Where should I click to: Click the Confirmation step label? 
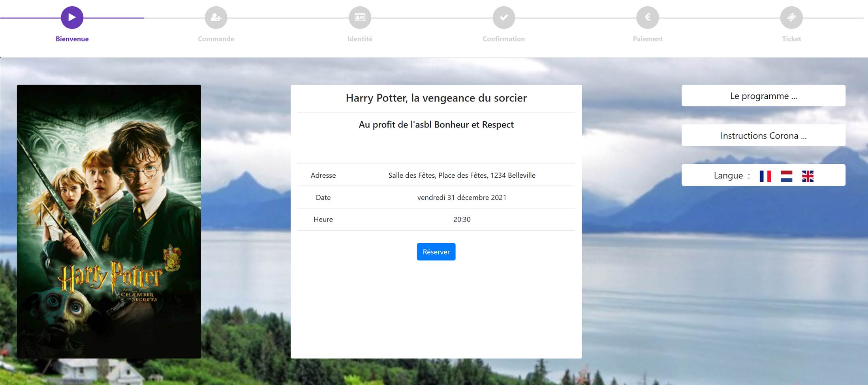tap(504, 39)
